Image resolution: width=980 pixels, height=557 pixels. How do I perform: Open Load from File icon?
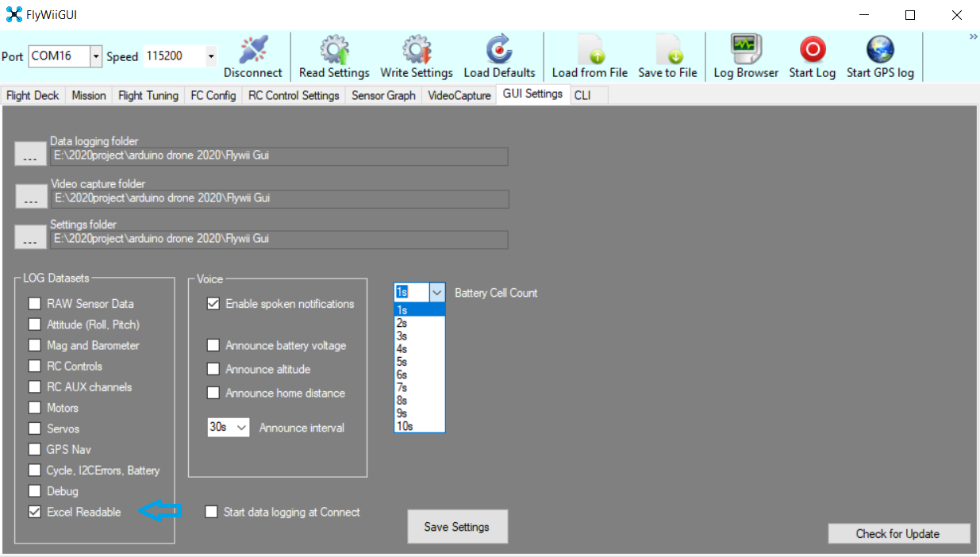[x=590, y=49]
